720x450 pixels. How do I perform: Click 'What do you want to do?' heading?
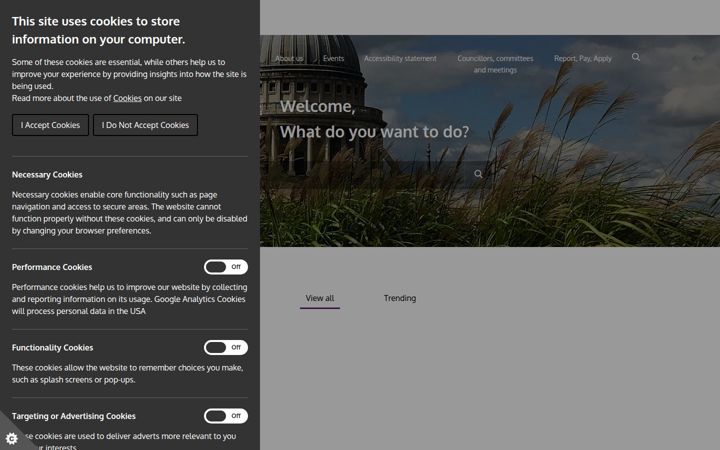pos(374,132)
